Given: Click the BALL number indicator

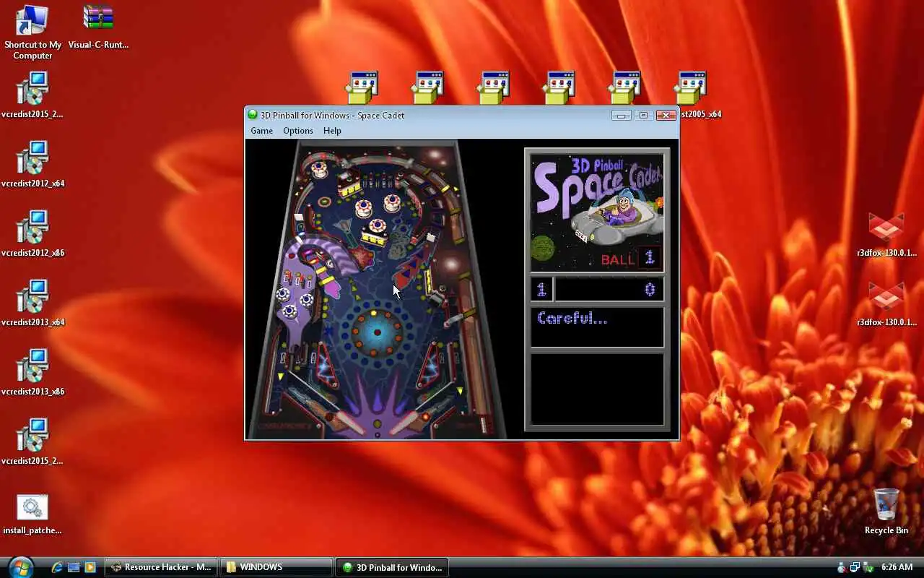Looking at the screenshot, I should click(x=649, y=257).
